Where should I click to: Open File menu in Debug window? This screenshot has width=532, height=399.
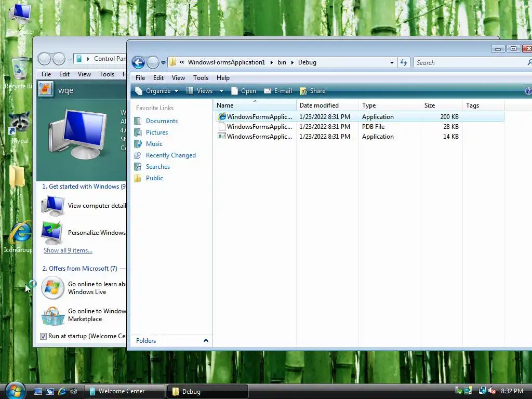tap(140, 78)
